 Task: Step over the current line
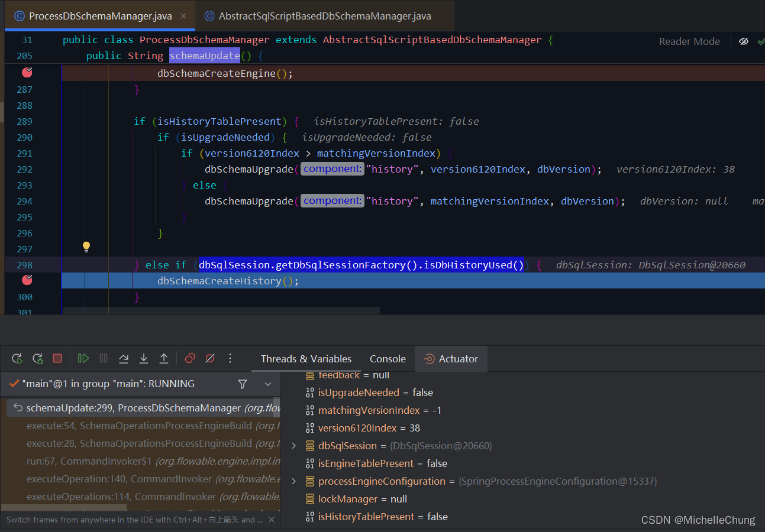tap(124, 358)
